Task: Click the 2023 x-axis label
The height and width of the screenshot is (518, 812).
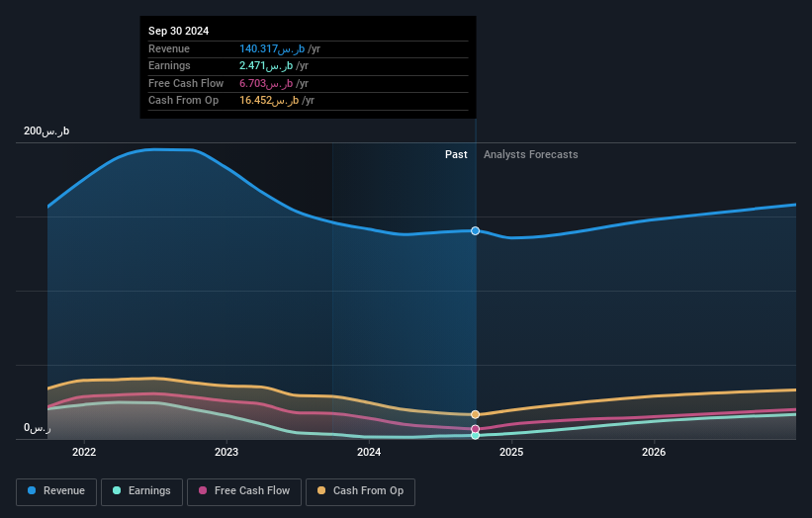Action: (x=226, y=452)
